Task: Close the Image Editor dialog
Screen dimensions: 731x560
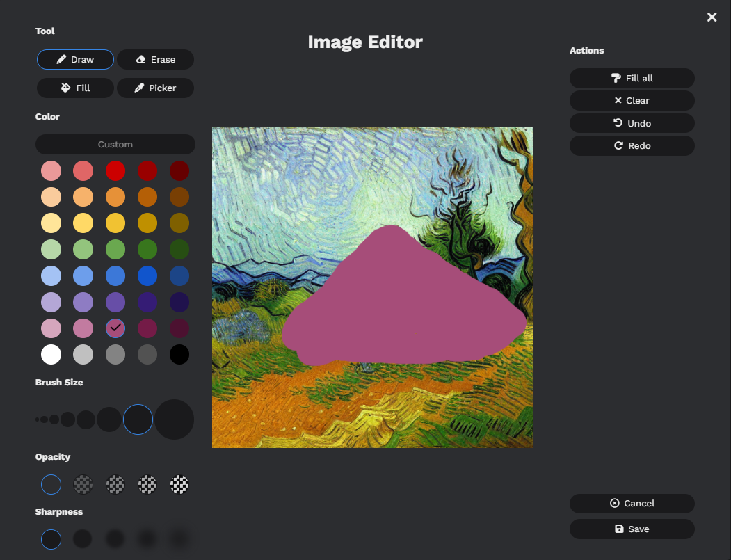Action: point(712,17)
